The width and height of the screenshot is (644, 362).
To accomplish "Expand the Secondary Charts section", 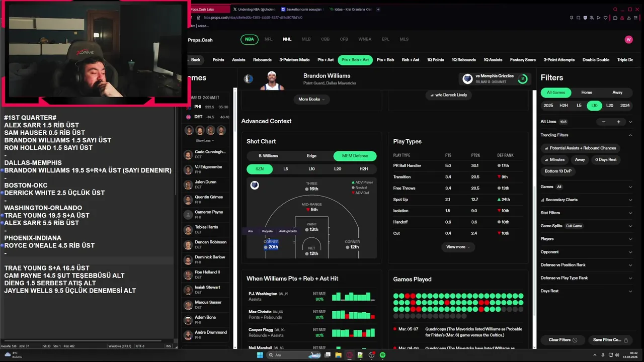I will tap(586, 200).
